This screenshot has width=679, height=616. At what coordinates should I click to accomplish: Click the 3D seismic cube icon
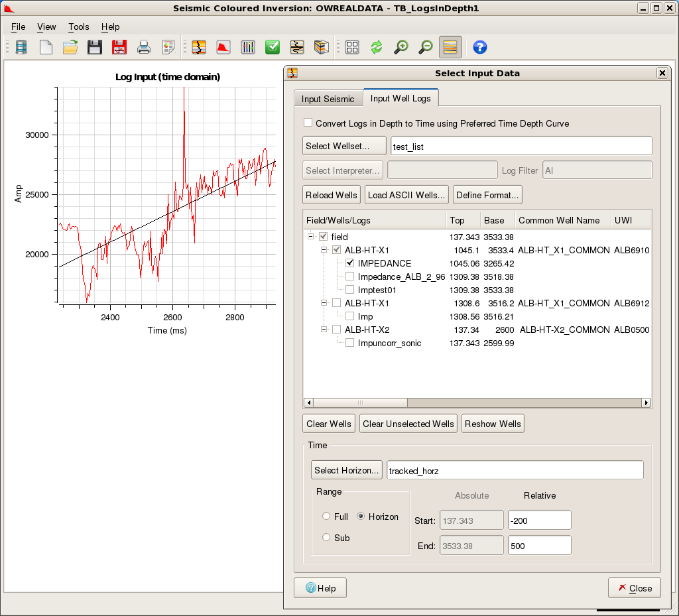(x=322, y=47)
